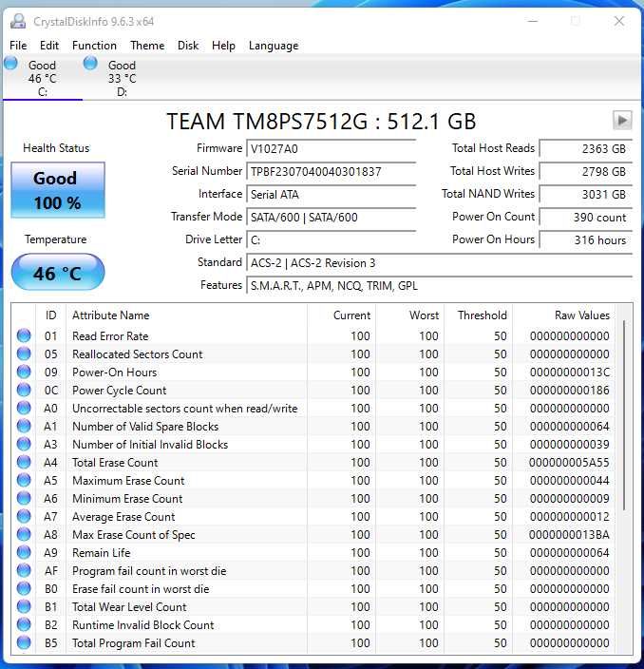
Task: Open the File menu
Action: [18, 46]
